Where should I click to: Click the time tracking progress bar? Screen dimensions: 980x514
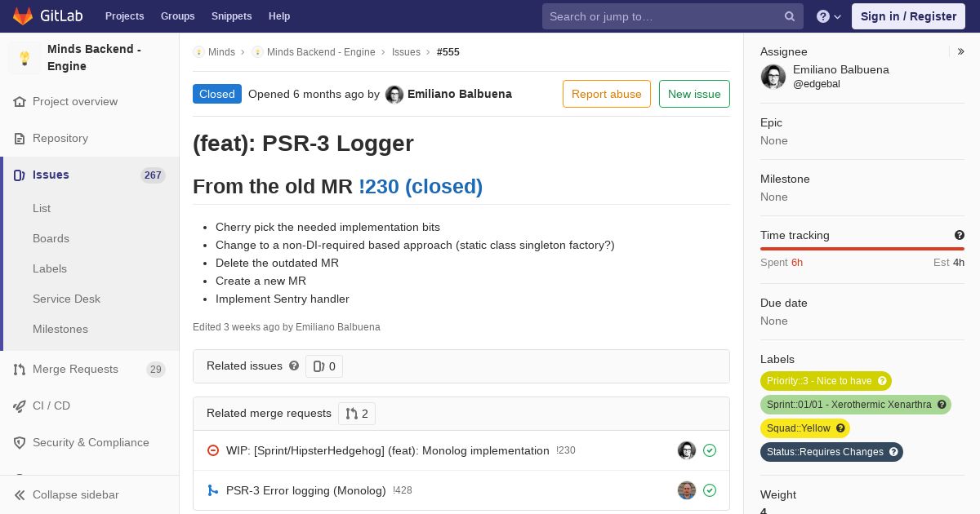[862, 248]
